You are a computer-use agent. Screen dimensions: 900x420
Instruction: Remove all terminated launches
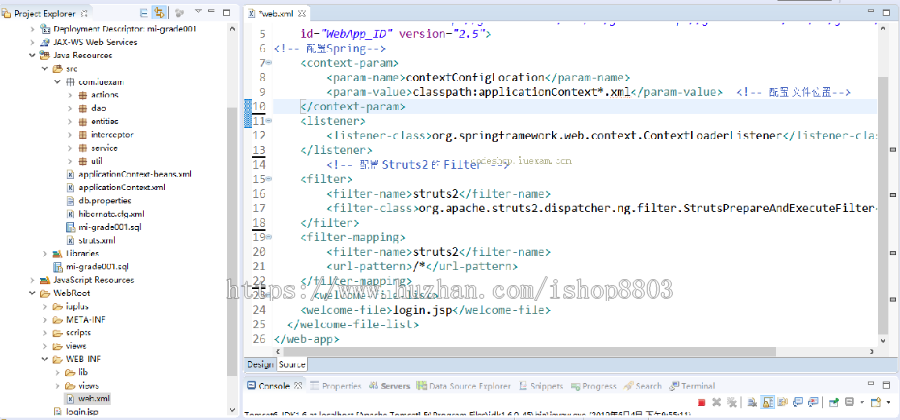point(732,402)
